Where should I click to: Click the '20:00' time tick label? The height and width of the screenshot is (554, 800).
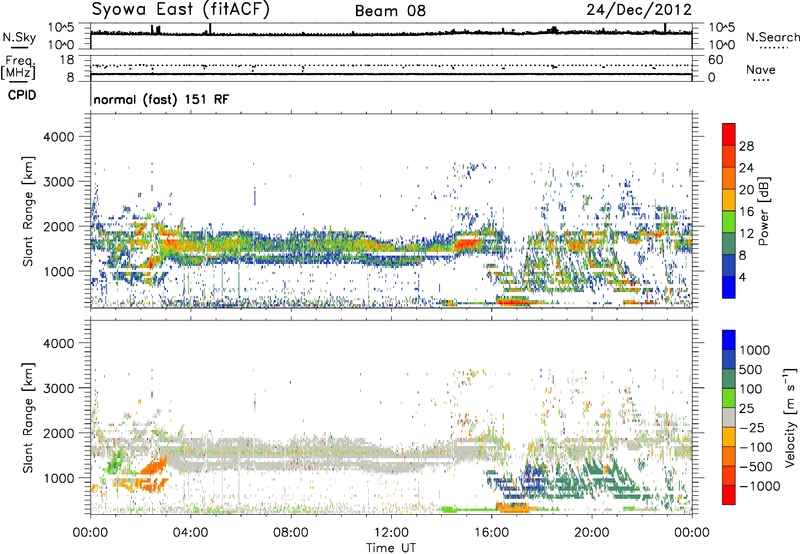(591, 533)
